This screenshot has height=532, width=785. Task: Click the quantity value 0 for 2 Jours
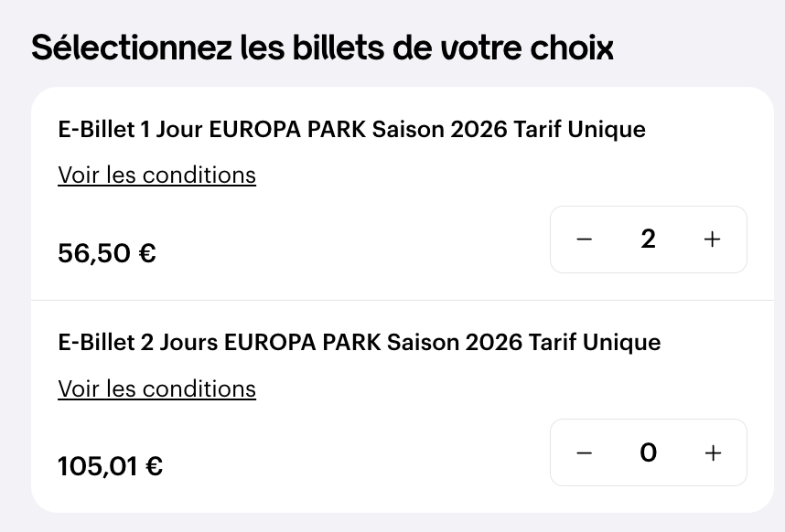[648, 452]
